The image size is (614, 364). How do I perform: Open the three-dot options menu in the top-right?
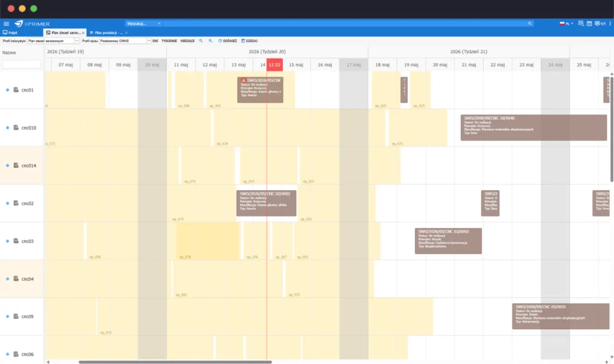610,23
